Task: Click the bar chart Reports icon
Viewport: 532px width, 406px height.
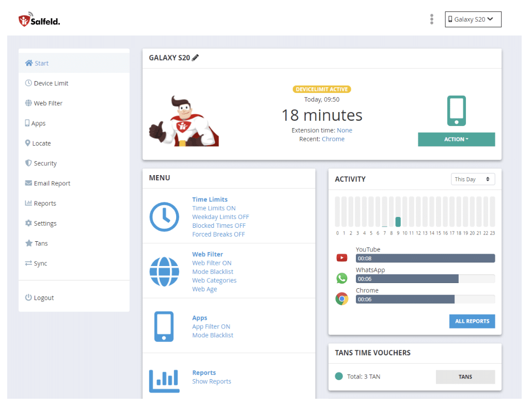Action: click(164, 381)
